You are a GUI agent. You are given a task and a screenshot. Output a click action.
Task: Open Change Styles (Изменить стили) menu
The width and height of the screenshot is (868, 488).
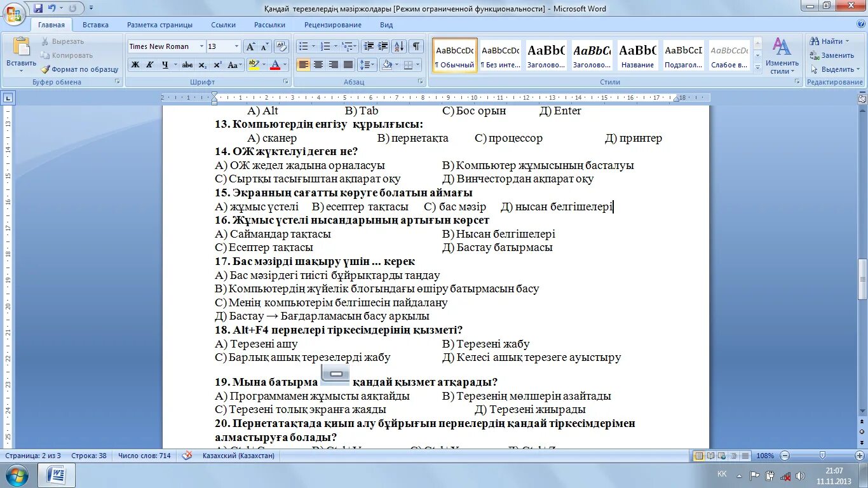(782, 55)
